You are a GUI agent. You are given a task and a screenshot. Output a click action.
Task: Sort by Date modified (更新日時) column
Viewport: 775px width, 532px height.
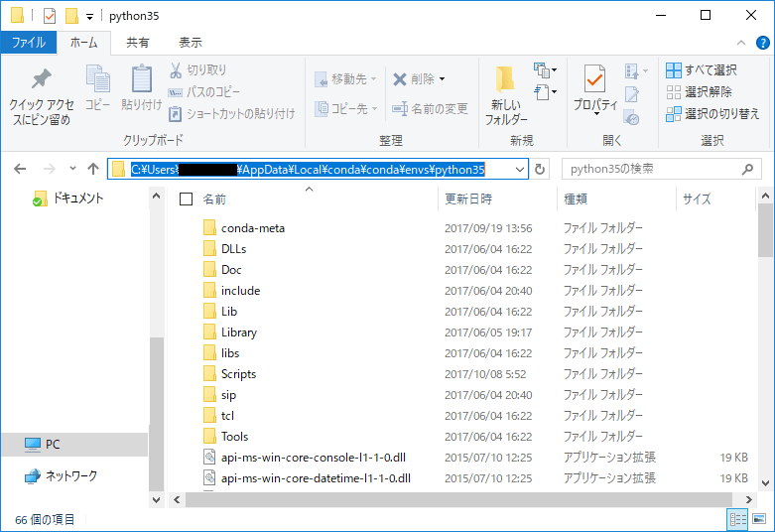[x=468, y=199]
